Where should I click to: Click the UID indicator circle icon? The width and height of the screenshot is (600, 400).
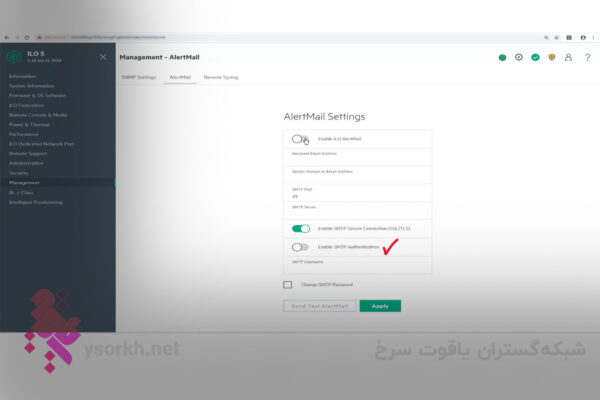coord(518,57)
